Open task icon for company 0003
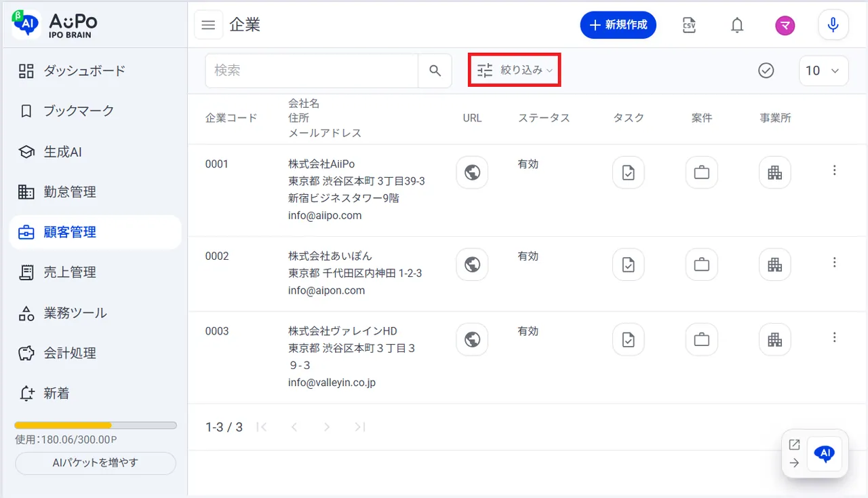Viewport: 868px width, 498px height. pyautogui.click(x=629, y=339)
